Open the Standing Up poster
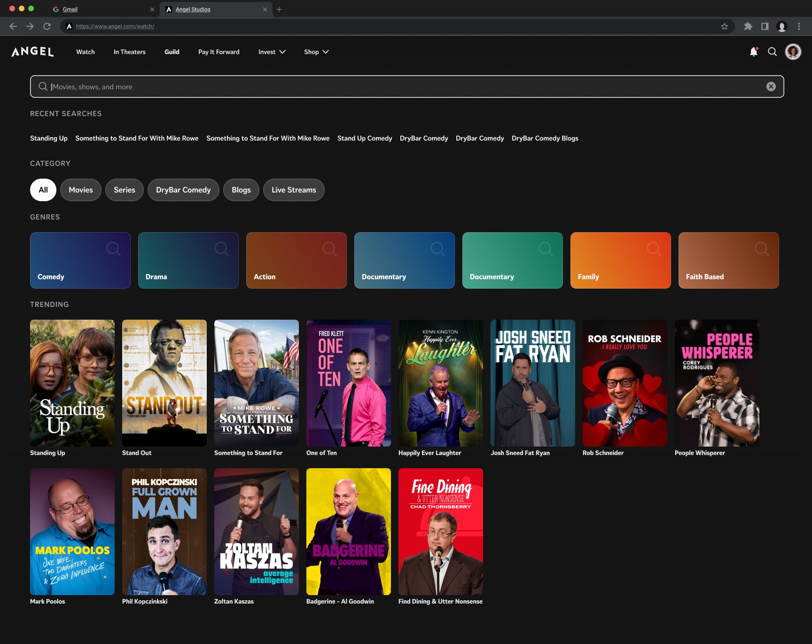This screenshot has height=644, width=812. pos(72,383)
